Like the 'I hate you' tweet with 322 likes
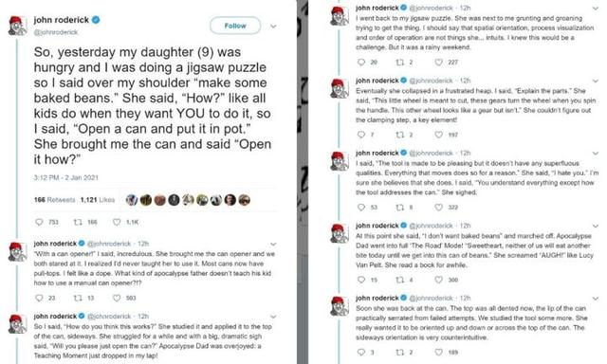This screenshot has height=364, width=607. (x=438, y=208)
